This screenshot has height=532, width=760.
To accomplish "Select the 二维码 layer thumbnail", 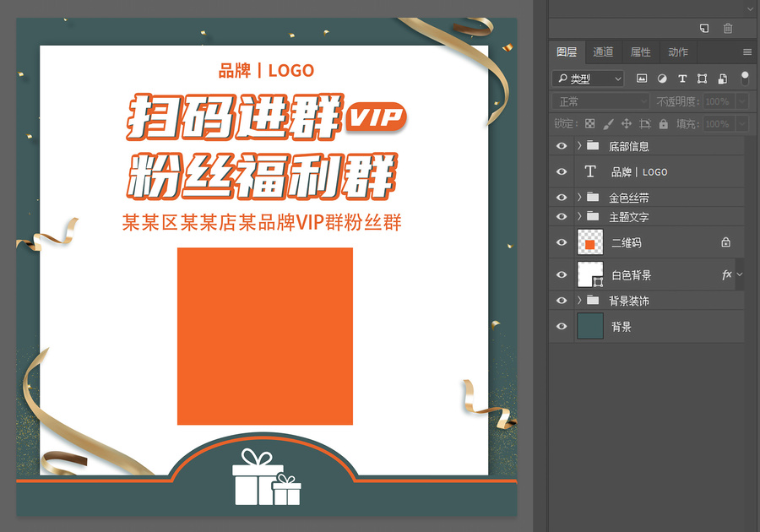I will (590, 242).
